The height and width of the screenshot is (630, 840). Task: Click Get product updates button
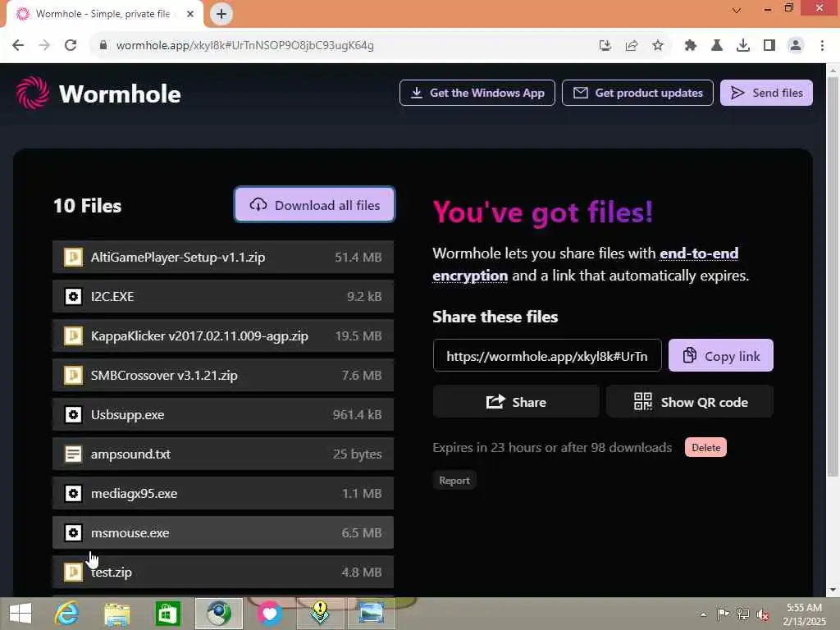point(637,93)
